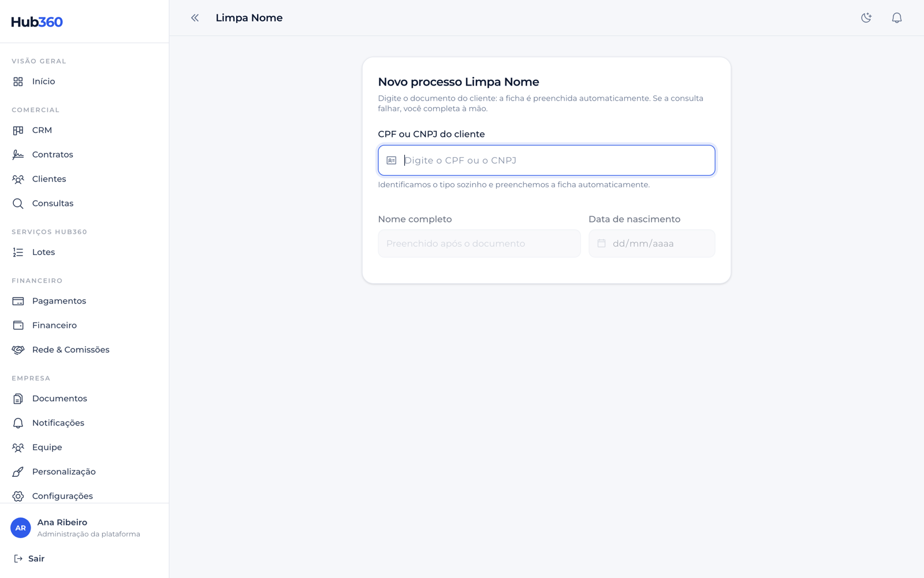This screenshot has height=578, width=924.
Task: Navigate to Clientes
Action: point(84,179)
